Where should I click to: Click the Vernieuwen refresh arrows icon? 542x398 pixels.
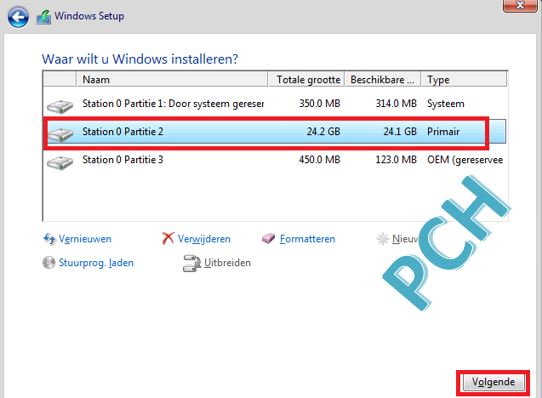pos(49,239)
